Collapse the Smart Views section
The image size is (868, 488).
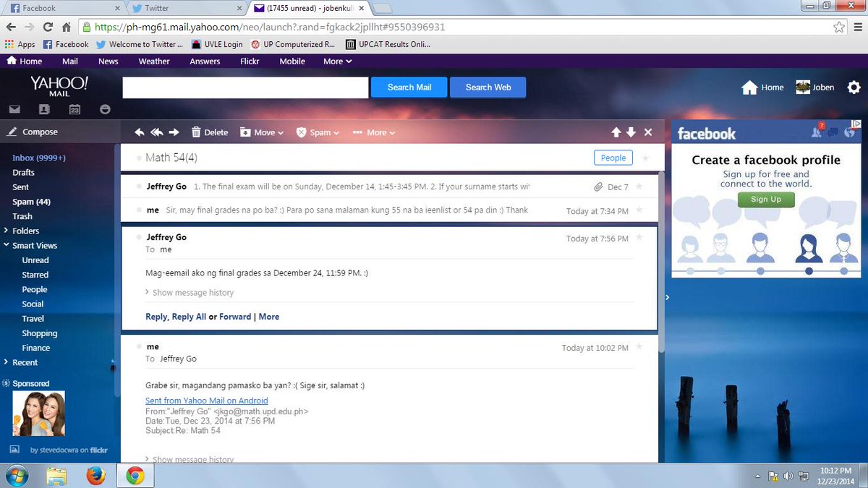tap(7, 245)
